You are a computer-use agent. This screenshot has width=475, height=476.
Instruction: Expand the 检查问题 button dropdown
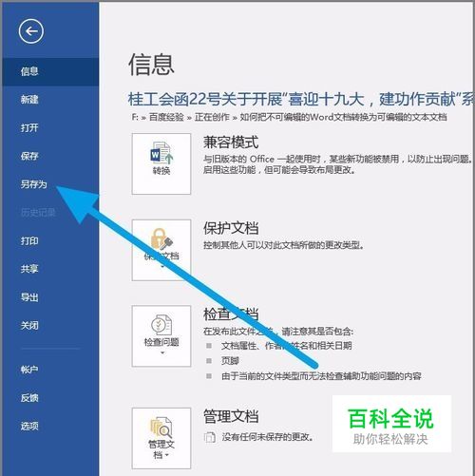pyautogui.click(x=161, y=336)
